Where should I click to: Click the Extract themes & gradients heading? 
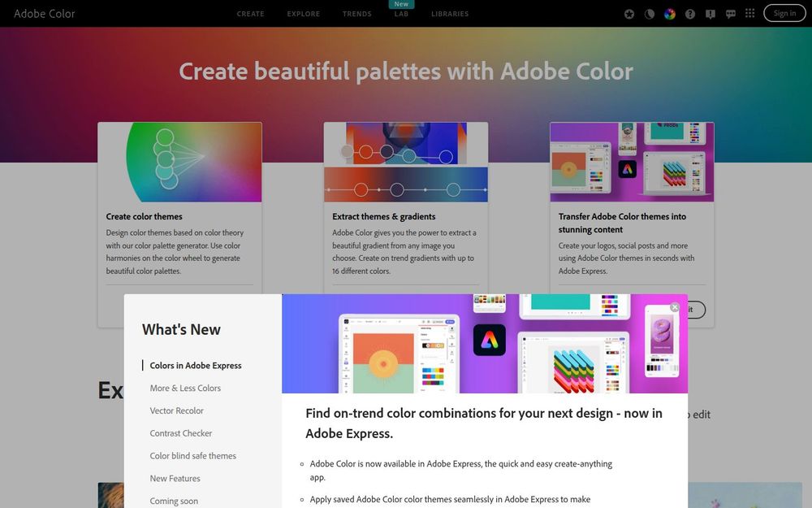point(384,217)
